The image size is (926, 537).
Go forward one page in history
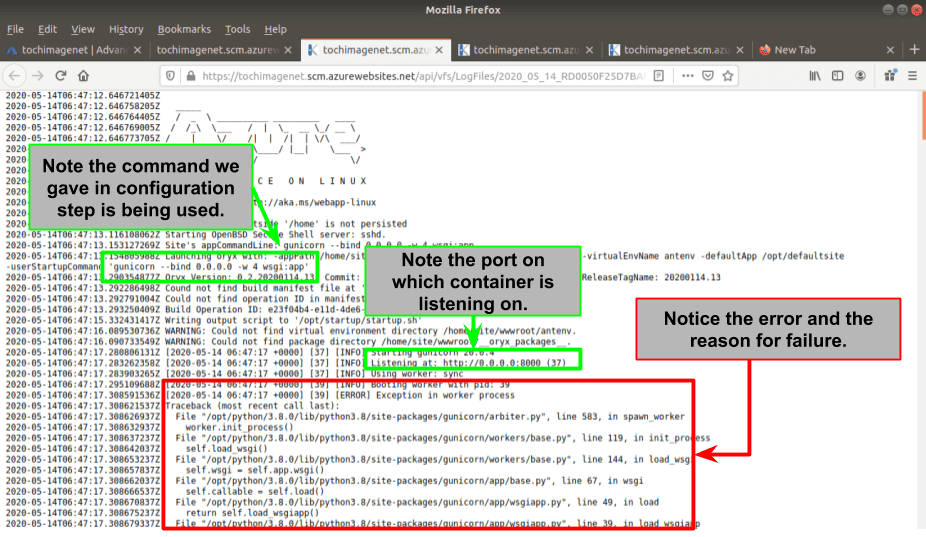pyautogui.click(x=38, y=76)
